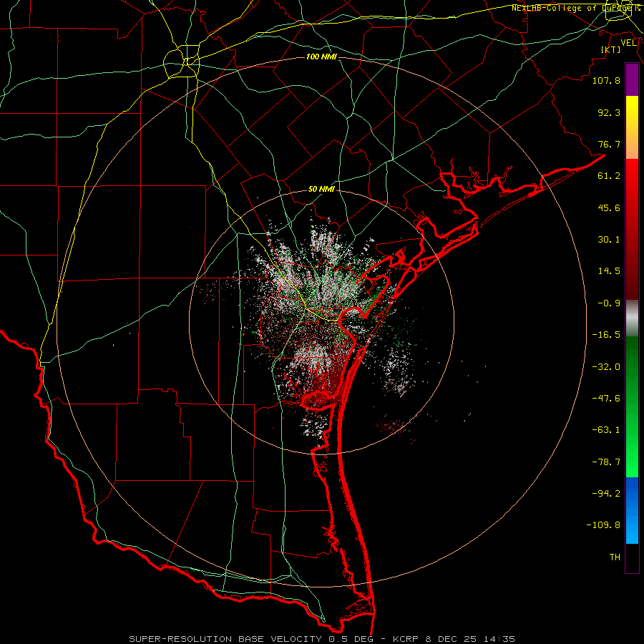
Task: Select the -47.6 scale value
Action: point(606,399)
